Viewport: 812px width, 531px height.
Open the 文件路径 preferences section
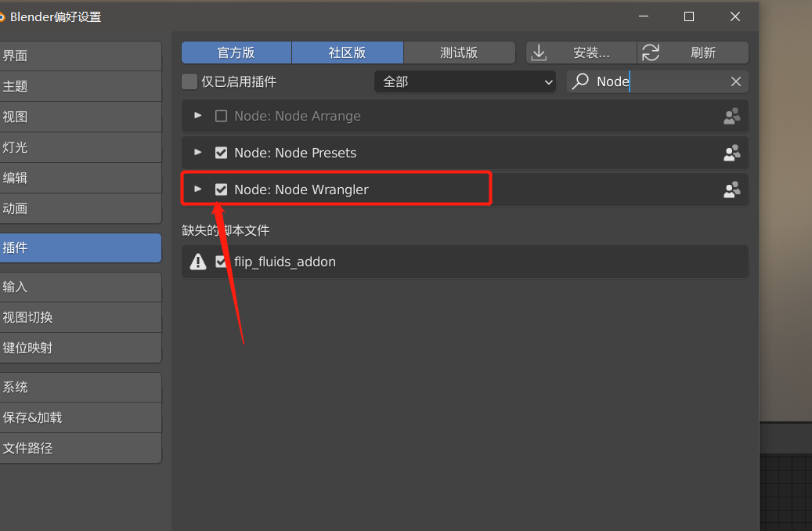tap(81, 449)
